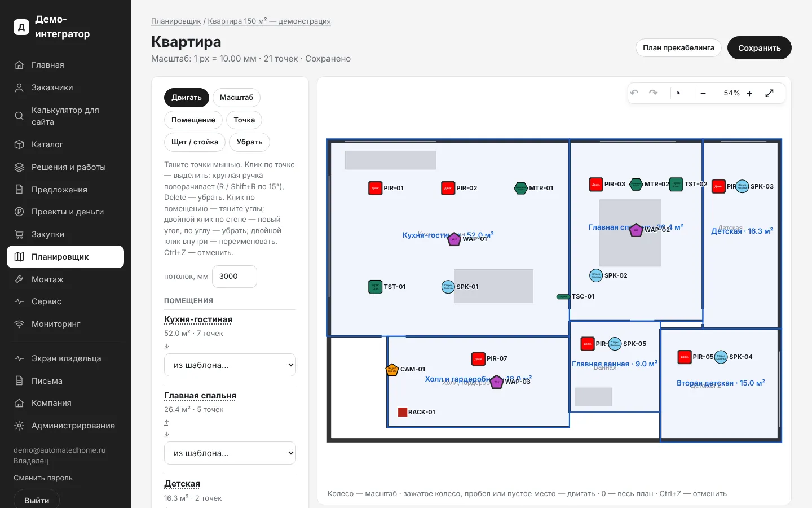Open template dropdown under Главная спальня
This screenshot has height=508, width=812.
[x=230, y=453]
